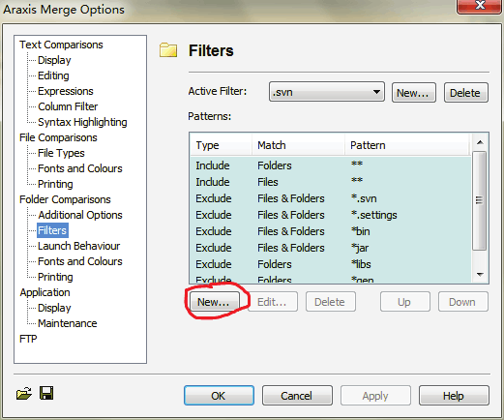Open Display under Application
Image resolution: width=504 pixels, height=420 pixels.
[54, 308]
